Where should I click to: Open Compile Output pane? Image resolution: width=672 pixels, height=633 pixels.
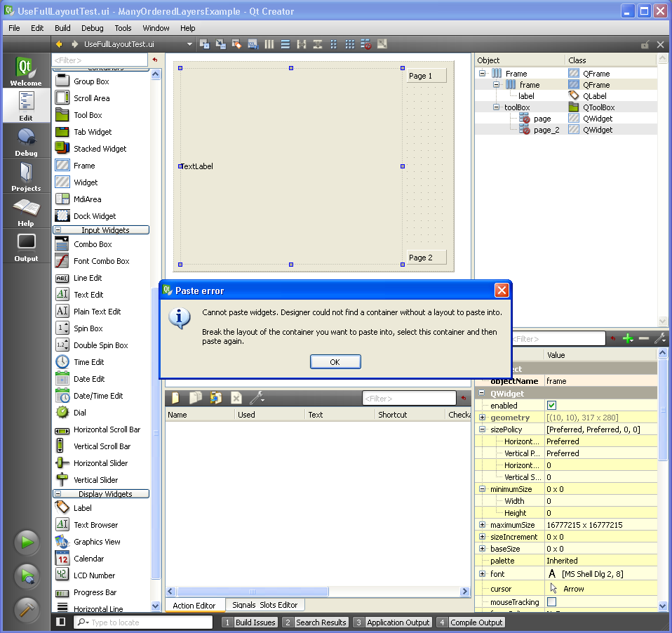tap(471, 622)
